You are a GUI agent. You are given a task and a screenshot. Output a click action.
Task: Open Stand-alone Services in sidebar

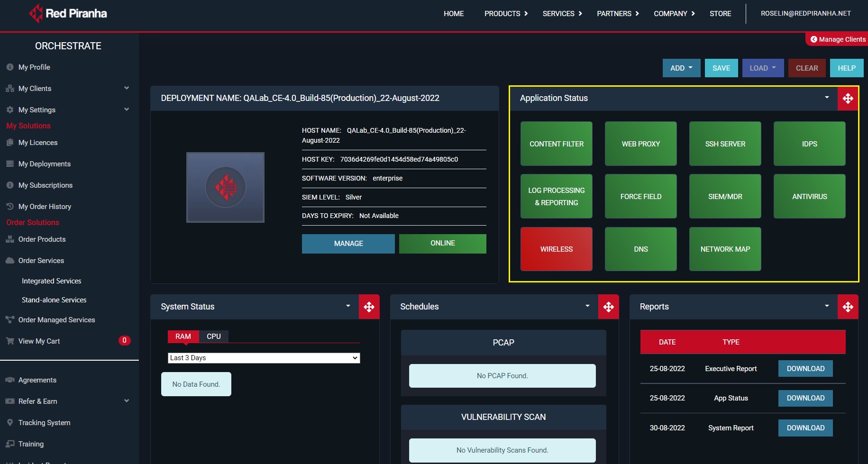coord(54,300)
